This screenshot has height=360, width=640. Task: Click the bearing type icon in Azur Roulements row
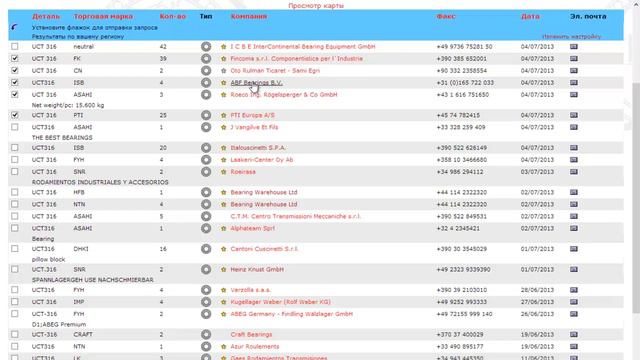click(x=206, y=347)
